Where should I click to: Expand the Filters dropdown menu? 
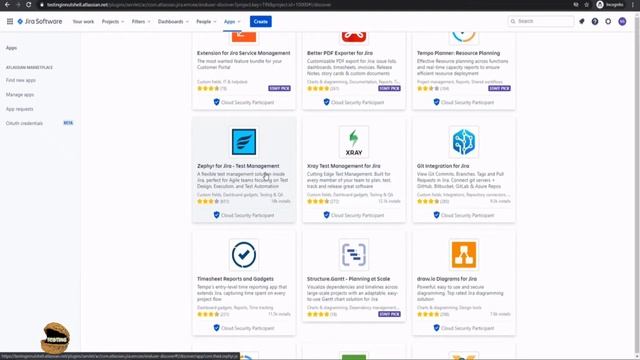click(x=141, y=21)
